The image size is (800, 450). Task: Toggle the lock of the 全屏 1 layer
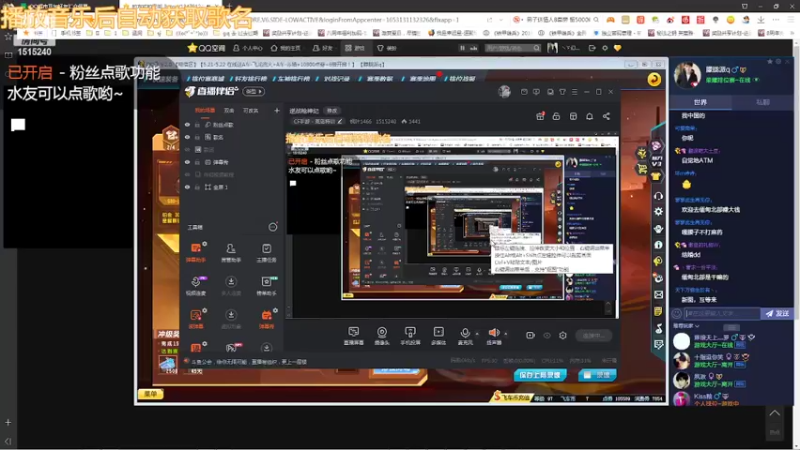197,187
